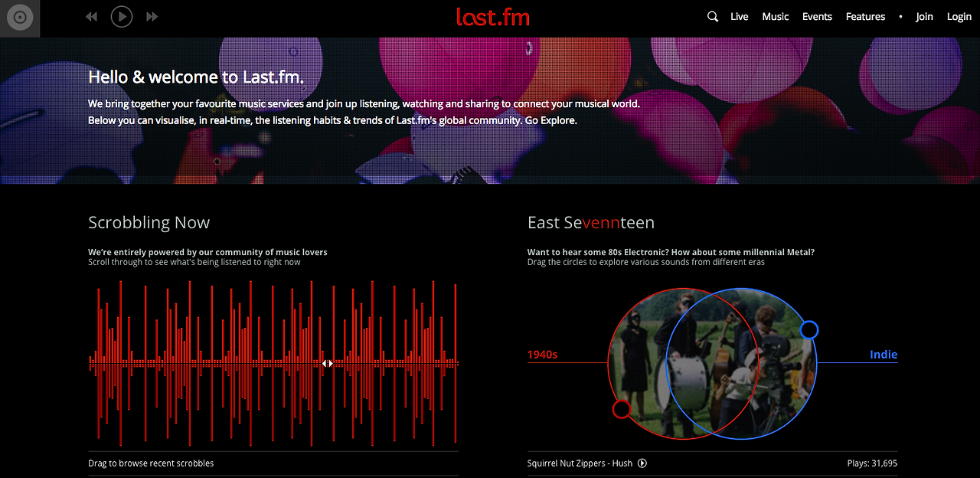Skip to next track in the player
The height and width of the screenshot is (478, 980).
point(152,17)
